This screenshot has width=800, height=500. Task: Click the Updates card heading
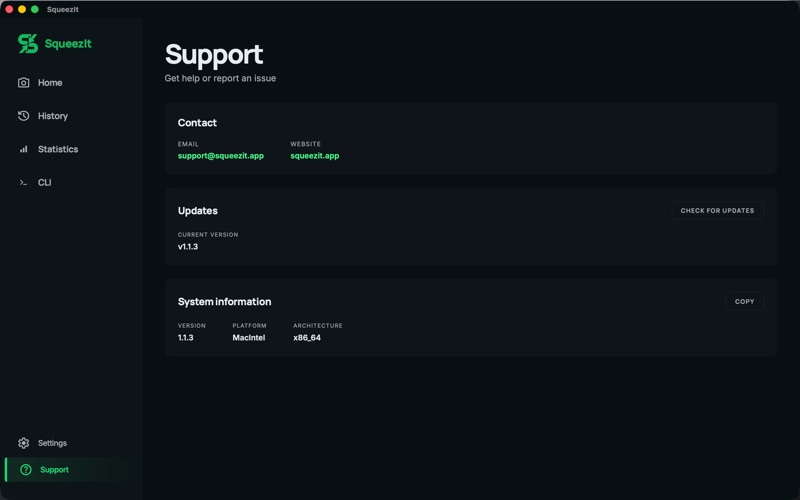pos(197,211)
